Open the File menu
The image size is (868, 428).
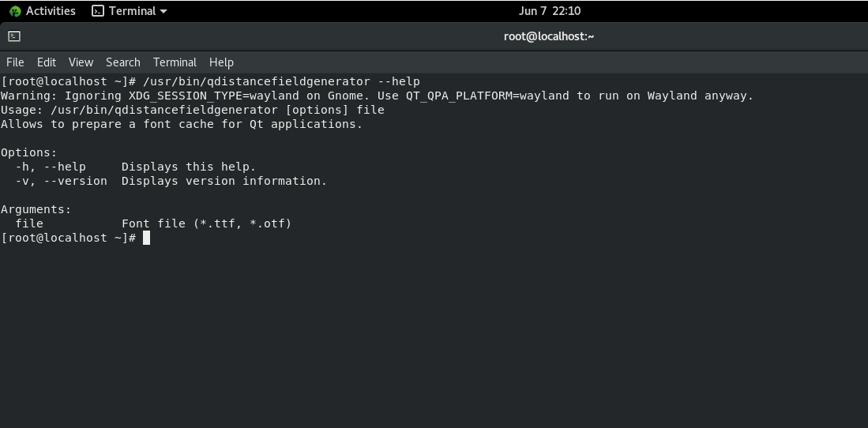pyautogui.click(x=15, y=62)
